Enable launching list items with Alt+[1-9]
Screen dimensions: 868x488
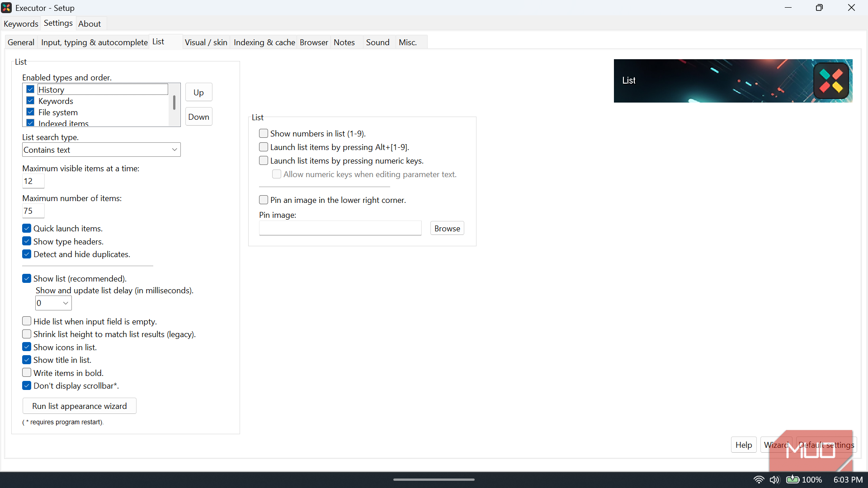click(264, 147)
